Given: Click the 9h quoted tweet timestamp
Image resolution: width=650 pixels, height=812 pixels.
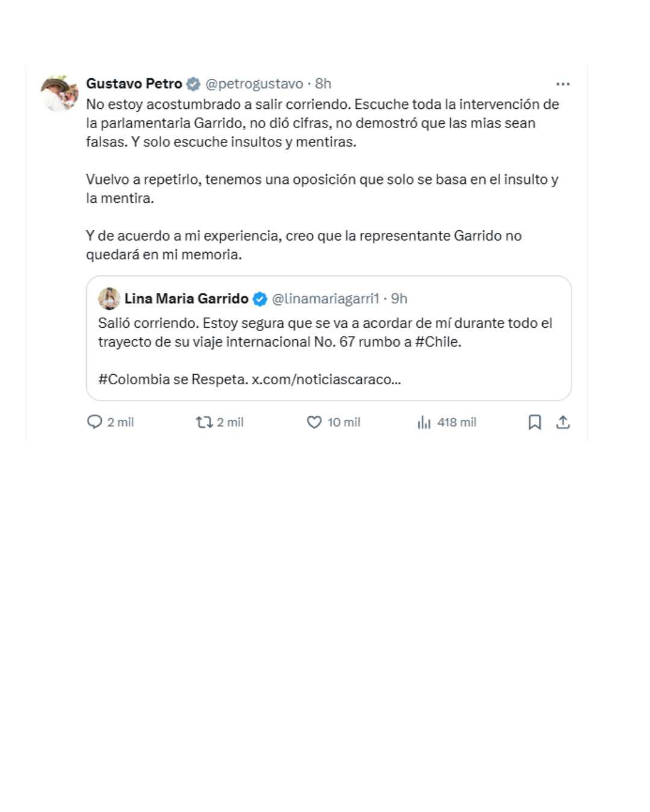Looking at the screenshot, I should tap(399, 298).
